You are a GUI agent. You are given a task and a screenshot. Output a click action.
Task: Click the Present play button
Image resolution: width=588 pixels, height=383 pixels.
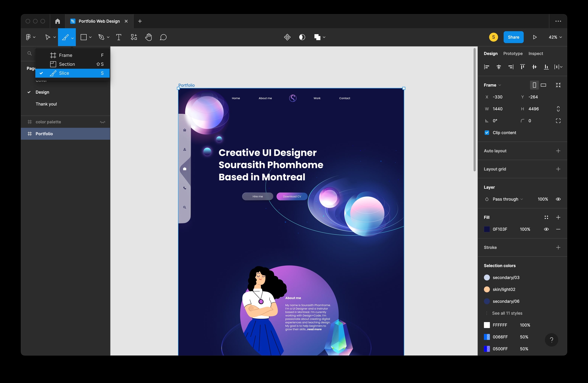click(535, 37)
